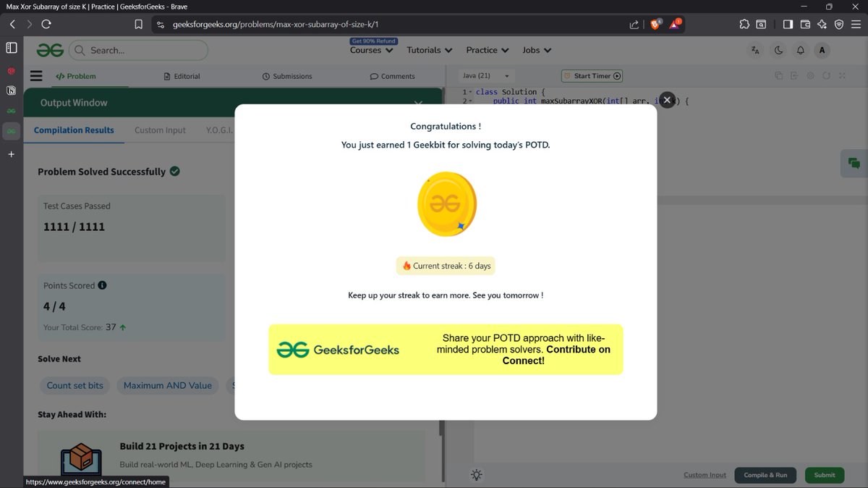Click the Points Scored info icon
The height and width of the screenshot is (488, 868).
(102, 285)
